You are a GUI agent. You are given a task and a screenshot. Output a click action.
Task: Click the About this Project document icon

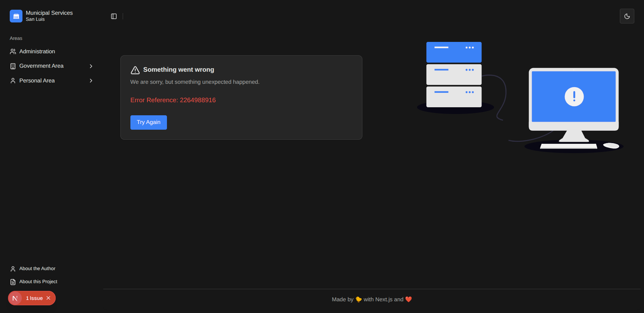pyautogui.click(x=13, y=282)
